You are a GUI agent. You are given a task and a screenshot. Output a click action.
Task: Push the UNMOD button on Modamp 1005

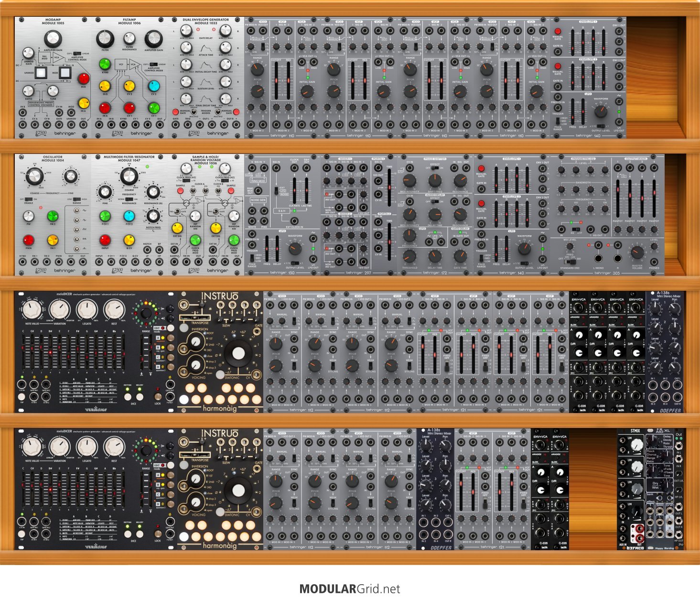point(40,73)
